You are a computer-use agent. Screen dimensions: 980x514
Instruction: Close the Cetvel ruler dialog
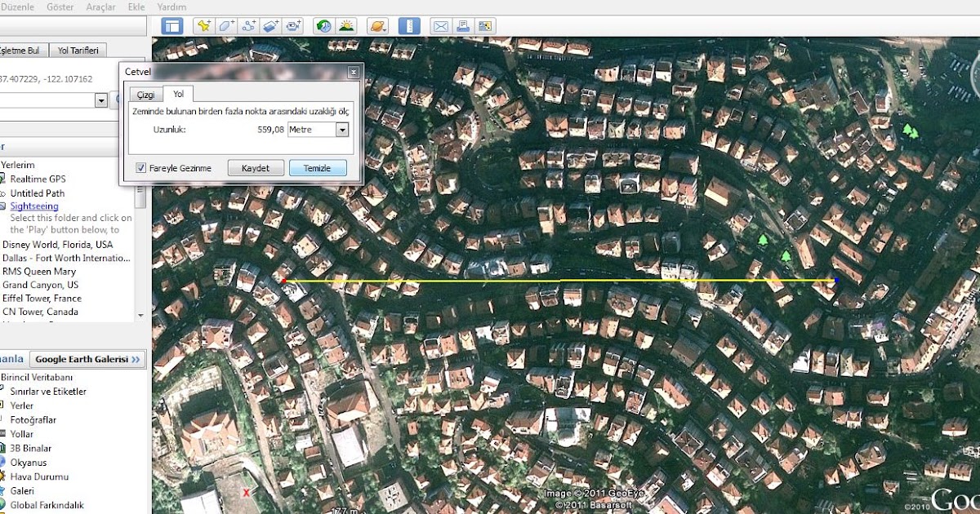pyautogui.click(x=353, y=72)
